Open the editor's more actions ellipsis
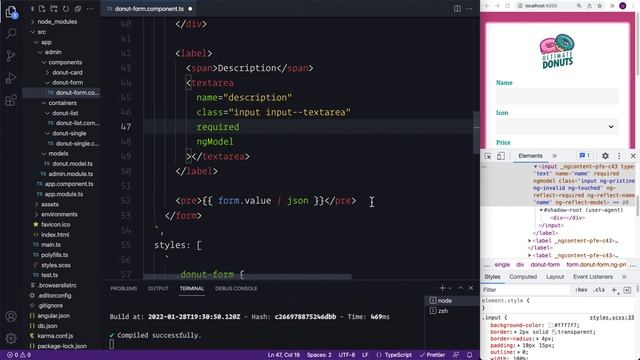 tap(469, 9)
